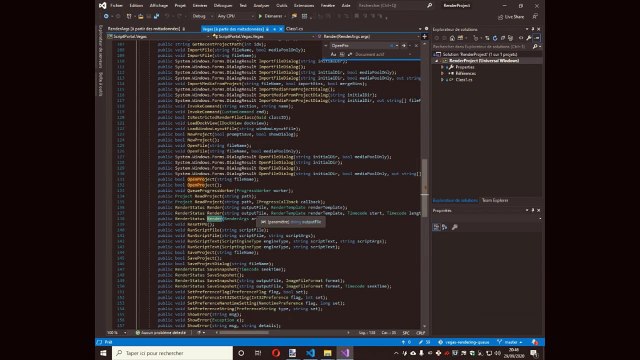Click the Task View icon in taskbar
The width and height of the screenshot is (640, 360).
pos(258,353)
